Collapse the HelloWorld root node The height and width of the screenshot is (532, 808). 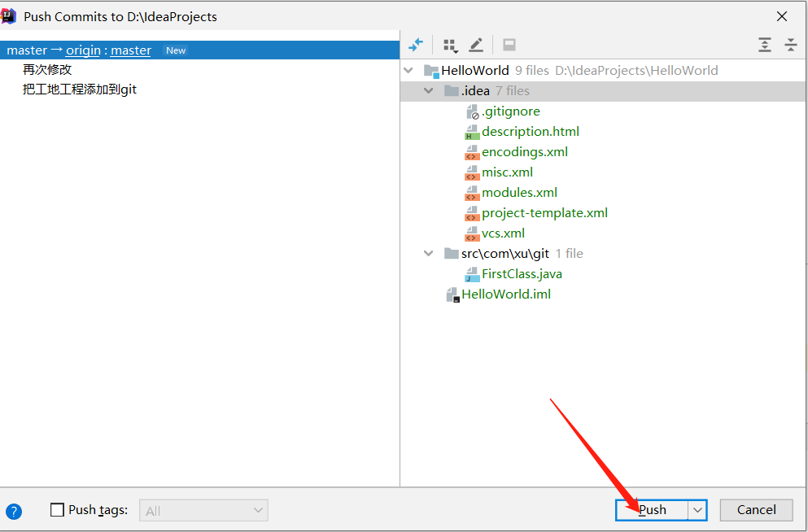click(408, 71)
